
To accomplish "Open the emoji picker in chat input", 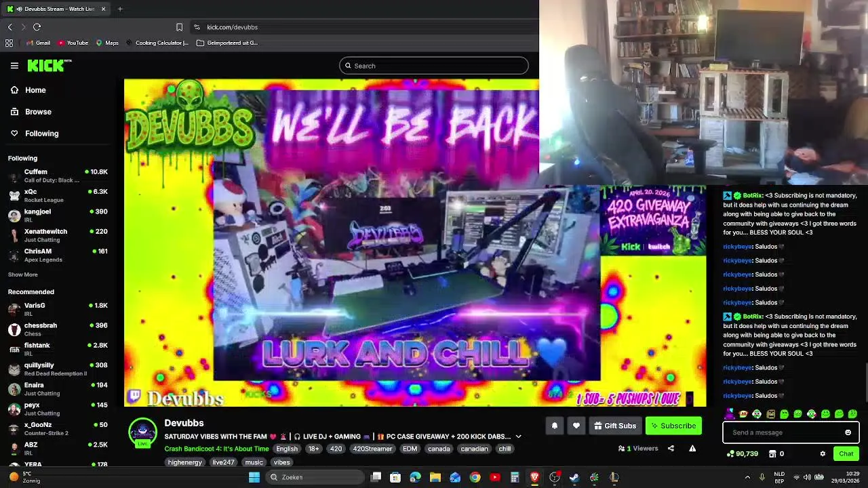I will 848,432.
